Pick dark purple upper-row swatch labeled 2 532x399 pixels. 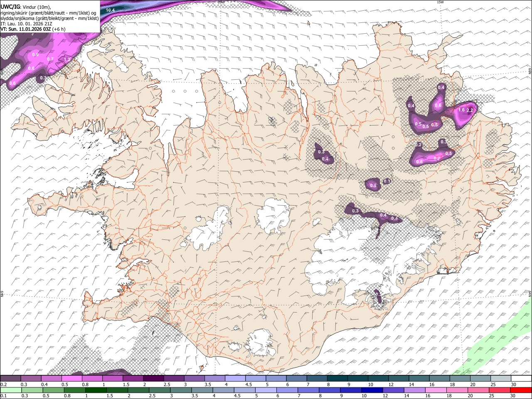pos(153,379)
